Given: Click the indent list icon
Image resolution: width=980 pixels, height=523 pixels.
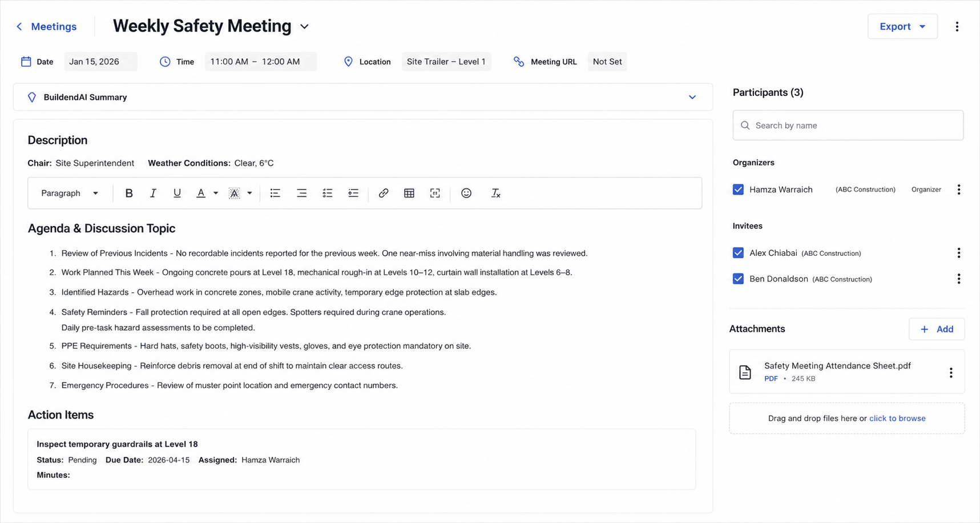Looking at the screenshot, I should tap(353, 193).
